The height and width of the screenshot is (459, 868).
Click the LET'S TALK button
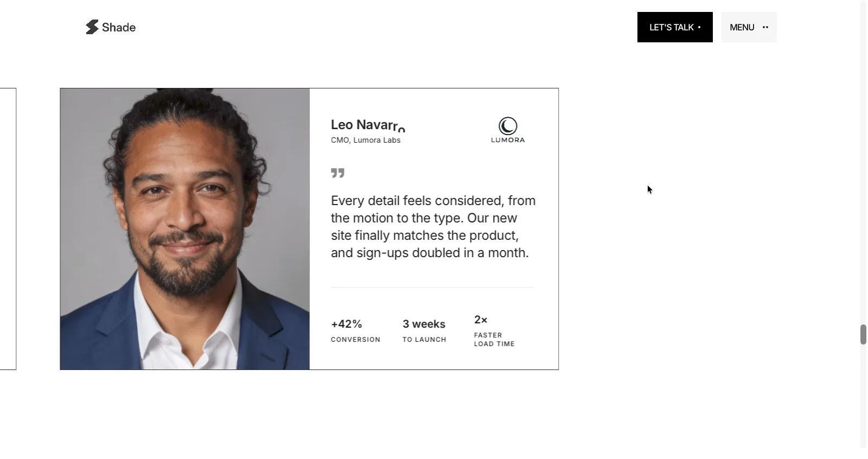[x=675, y=27]
